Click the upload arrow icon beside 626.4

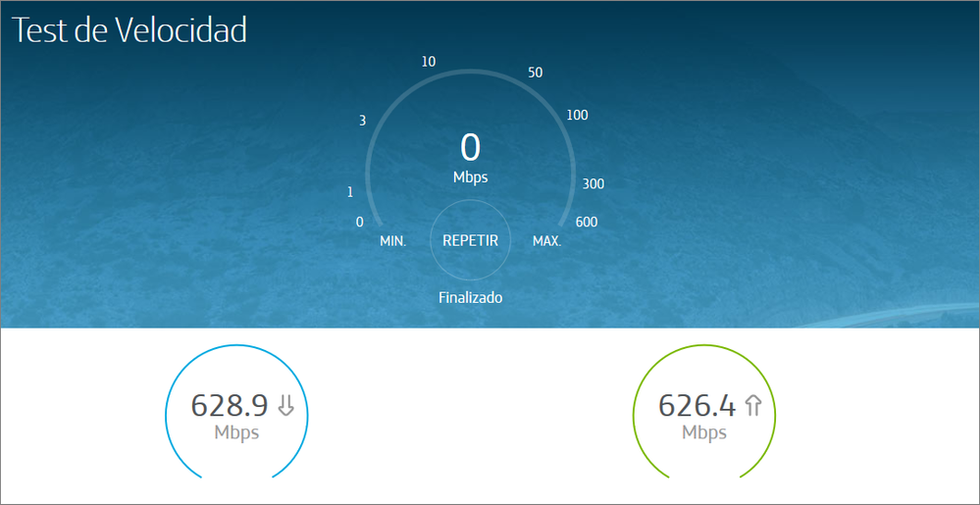point(753,406)
